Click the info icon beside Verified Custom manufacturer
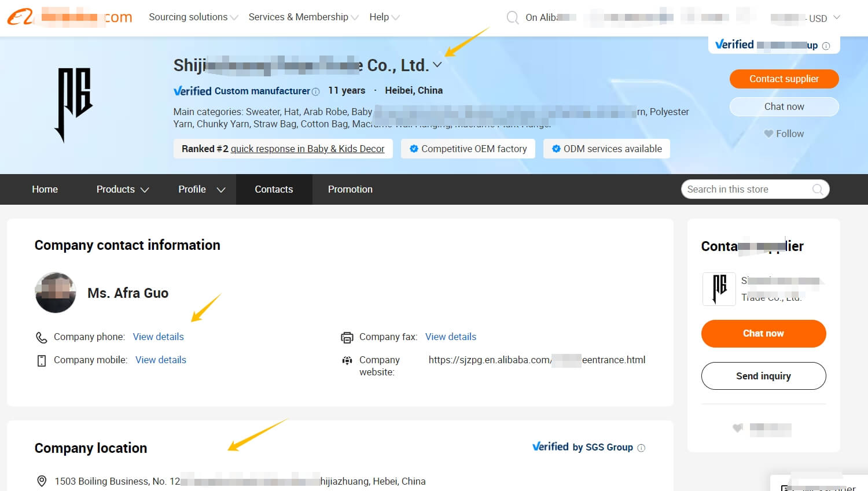The height and width of the screenshot is (491, 868). [x=315, y=91]
